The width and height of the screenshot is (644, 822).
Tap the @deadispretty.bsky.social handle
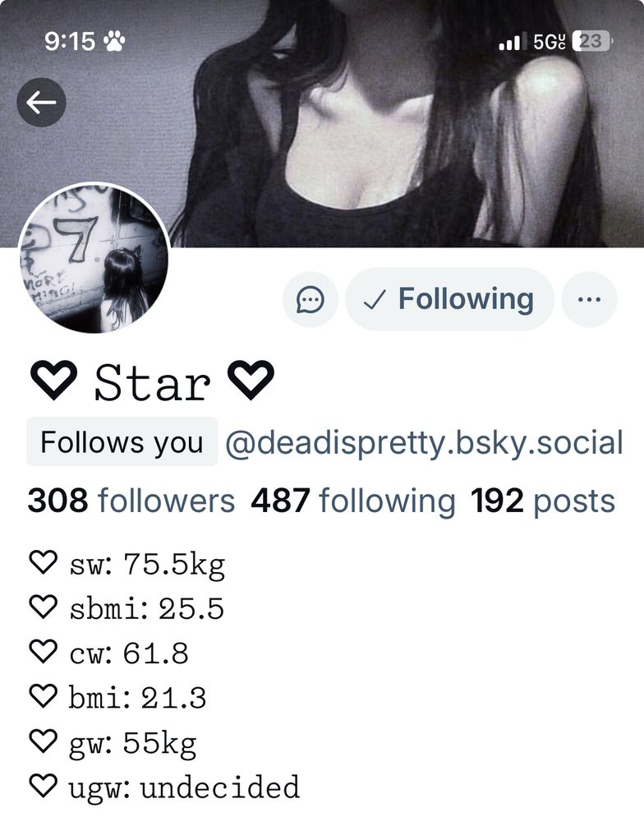(425, 442)
